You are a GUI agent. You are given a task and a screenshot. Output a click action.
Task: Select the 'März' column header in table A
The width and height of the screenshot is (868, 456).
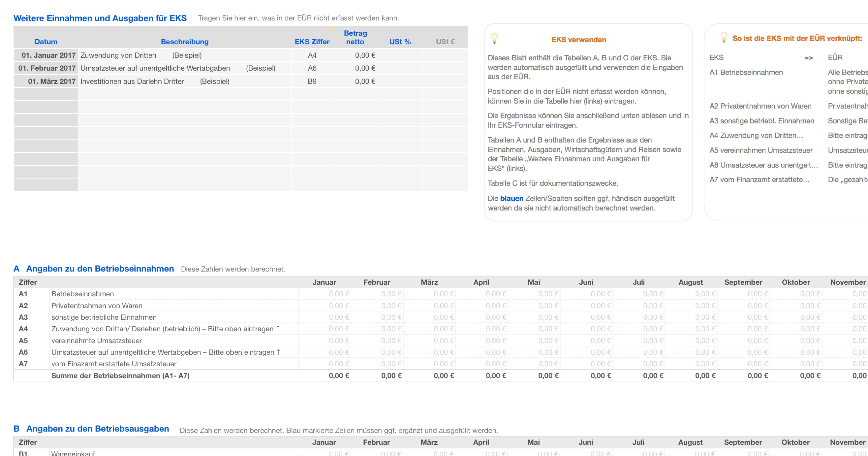(429, 282)
